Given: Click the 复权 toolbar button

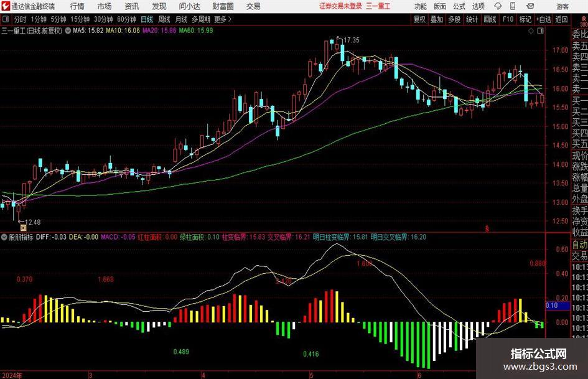Looking at the screenshot, I should [x=419, y=19].
